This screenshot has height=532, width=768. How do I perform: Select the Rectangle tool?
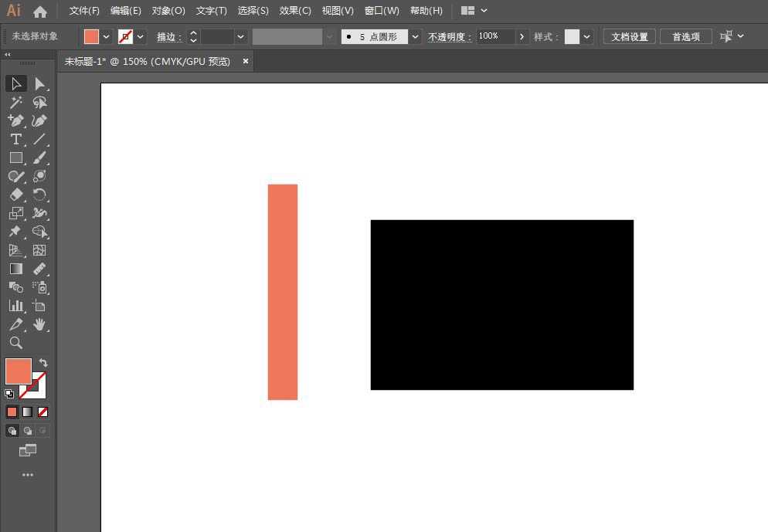coord(15,158)
